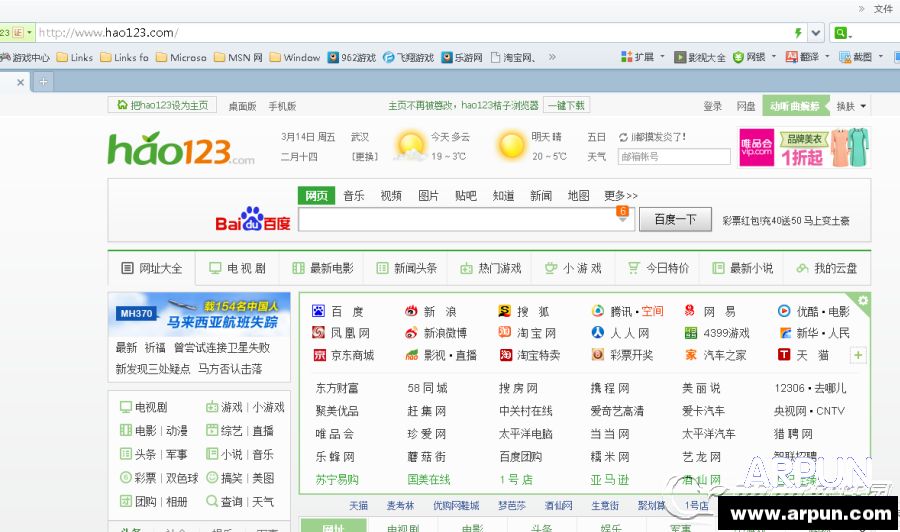Click the Baidu search button
Screen dimensions: 900x532
coord(674,219)
